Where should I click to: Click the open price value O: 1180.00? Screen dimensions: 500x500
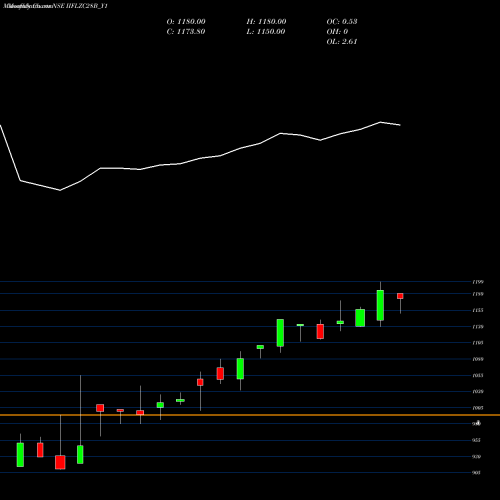186,22
